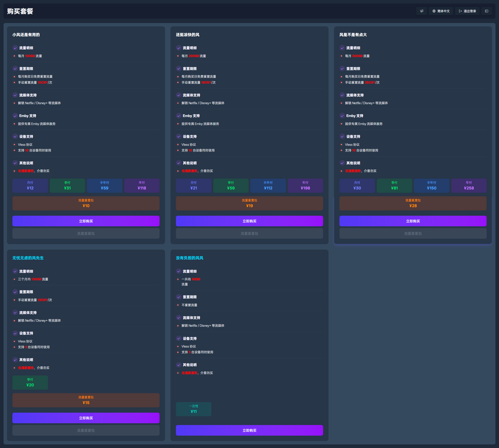Click check icon next to 流量明细 in 小风还是有用的

click(x=15, y=48)
